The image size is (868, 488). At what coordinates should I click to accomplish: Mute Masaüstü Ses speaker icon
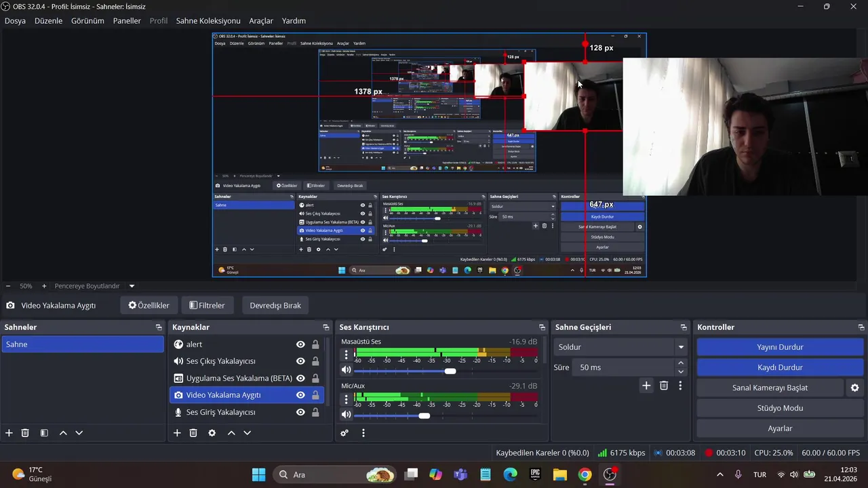click(x=346, y=370)
